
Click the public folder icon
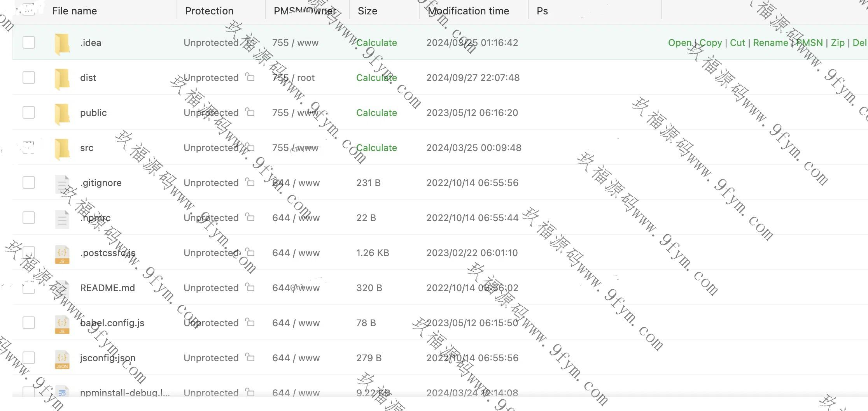click(x=62, y=113)
